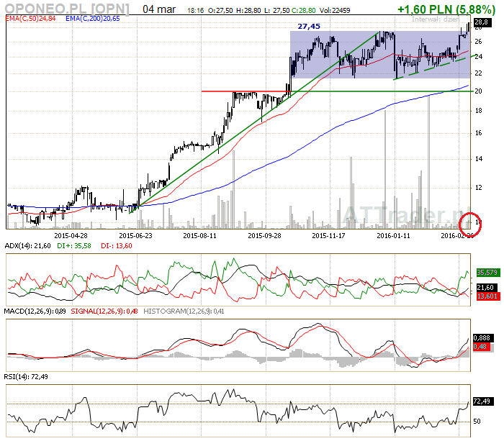Click the 0,888 MACD value tag
Screen dimensions: 504x441
pyautogui.click(x=482, y=338)
